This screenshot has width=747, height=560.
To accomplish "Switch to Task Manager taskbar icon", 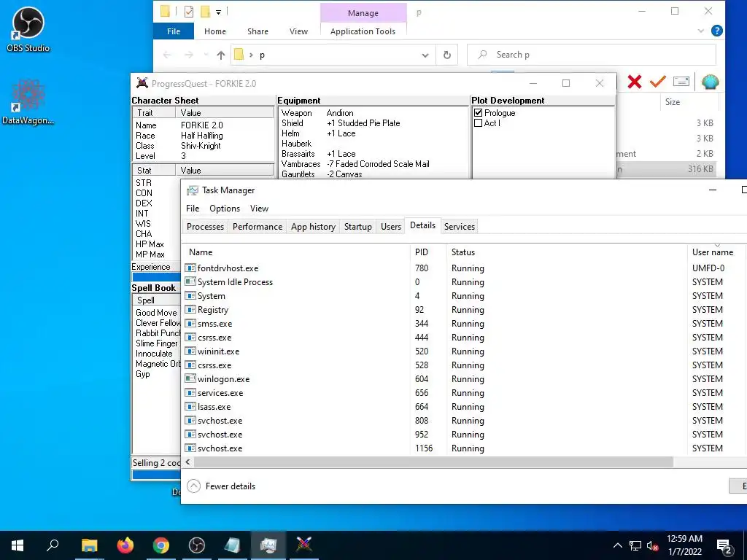I will point(268,545).
